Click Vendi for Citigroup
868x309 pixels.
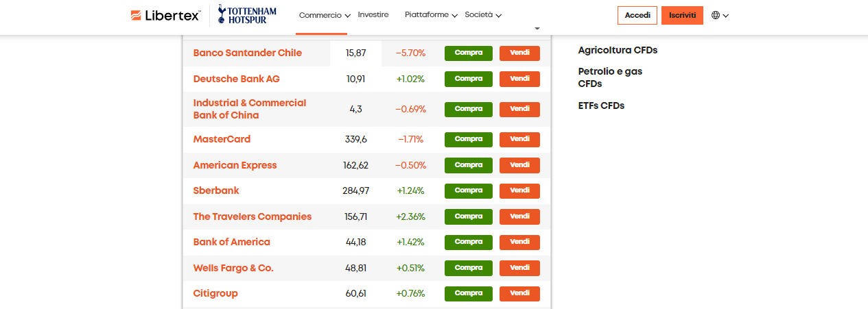point(519,293)
